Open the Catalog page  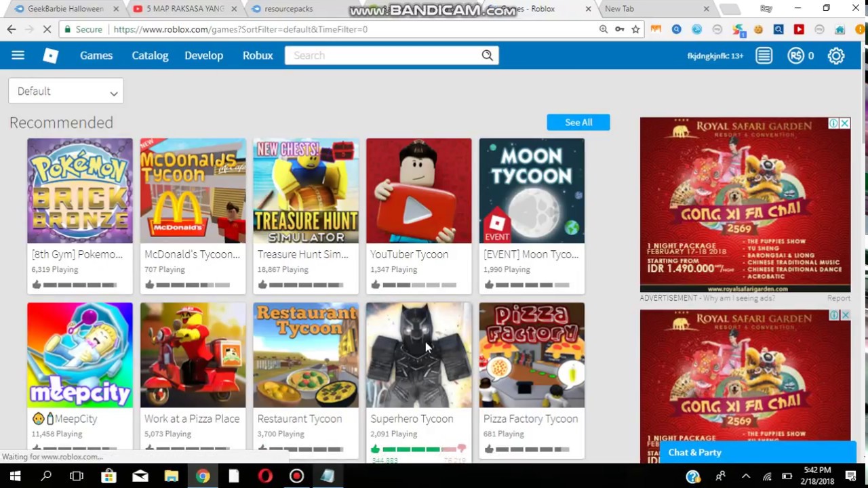150,56
